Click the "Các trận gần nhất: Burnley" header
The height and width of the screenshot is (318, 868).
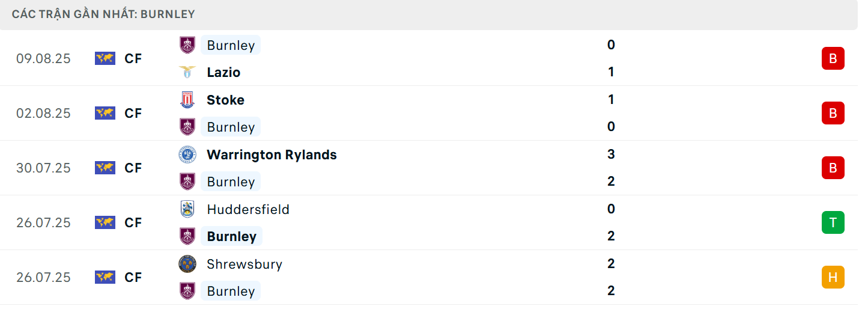tap(103, 14)
